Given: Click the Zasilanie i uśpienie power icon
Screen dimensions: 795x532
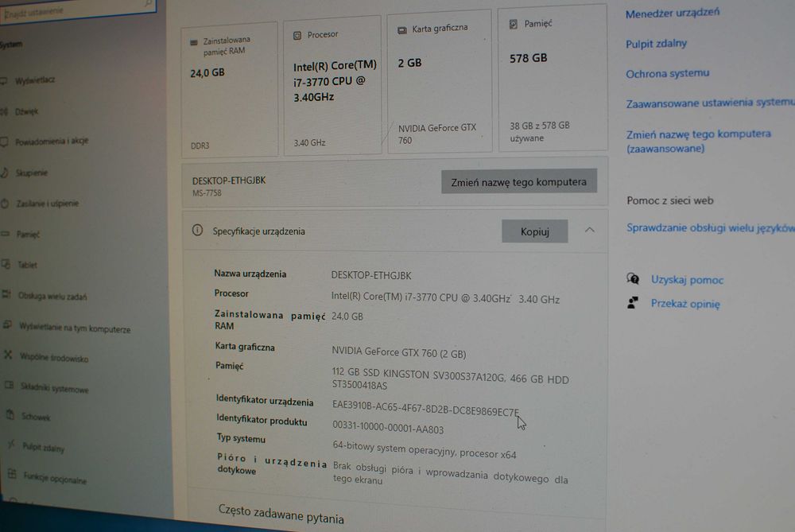Looking at the screenshot, I should tap(5, 204).
